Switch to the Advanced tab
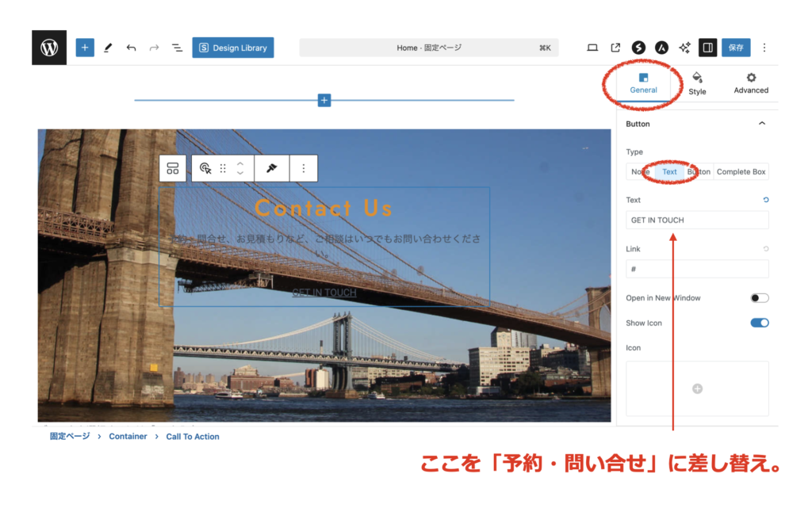 click(751, 83)
